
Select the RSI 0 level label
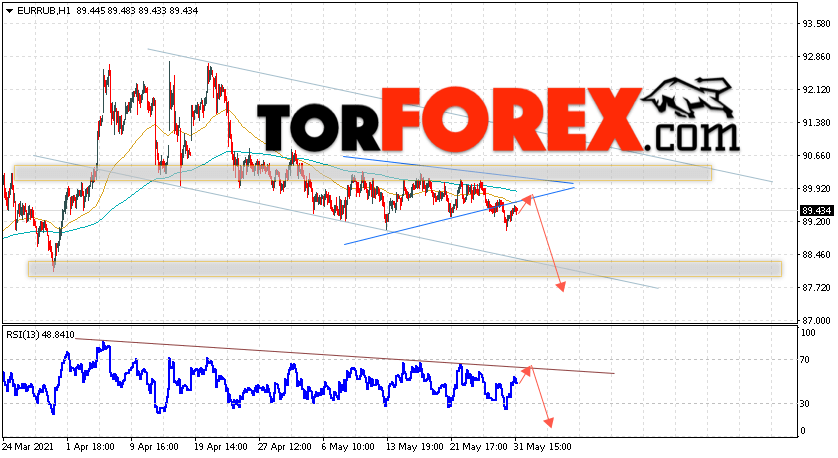coord(804,431)
